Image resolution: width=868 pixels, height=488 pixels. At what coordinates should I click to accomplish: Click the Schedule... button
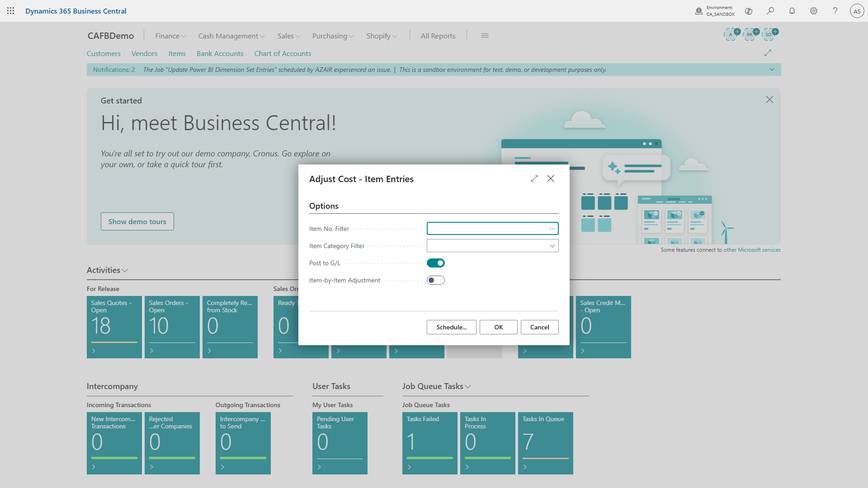tap(451, 327)
